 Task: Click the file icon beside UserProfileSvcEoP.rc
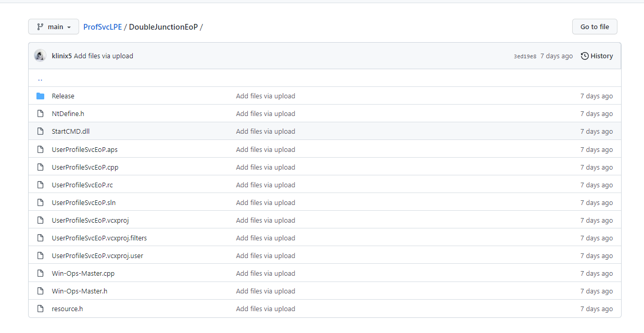tap(40, 185)
